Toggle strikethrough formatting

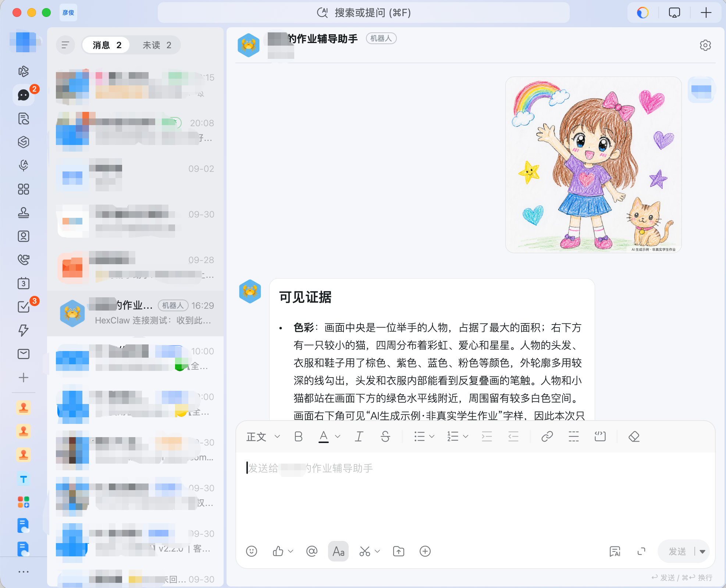click(385, 437)
